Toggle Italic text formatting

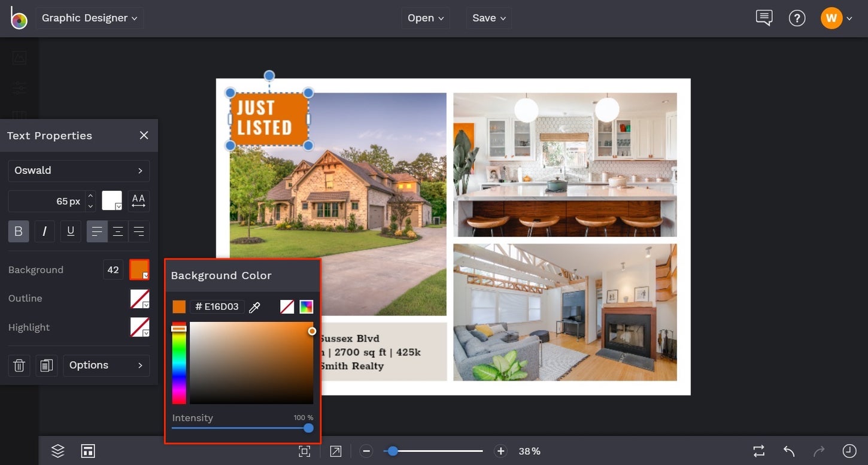pos(44,232)
